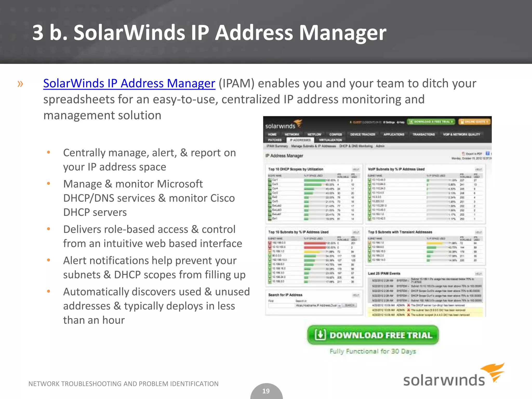Click the Help link in header
The height and width of the screenshot is (399, 532).
click(x=400, y=122)
